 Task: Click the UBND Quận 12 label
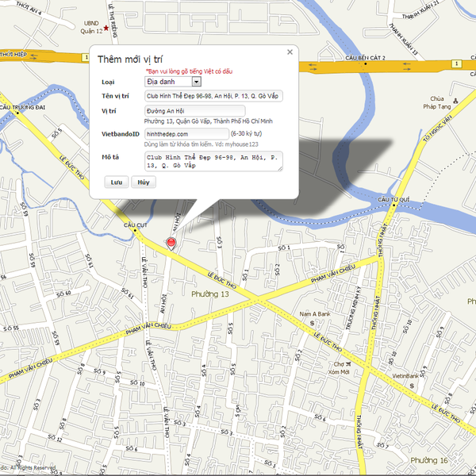91,27
